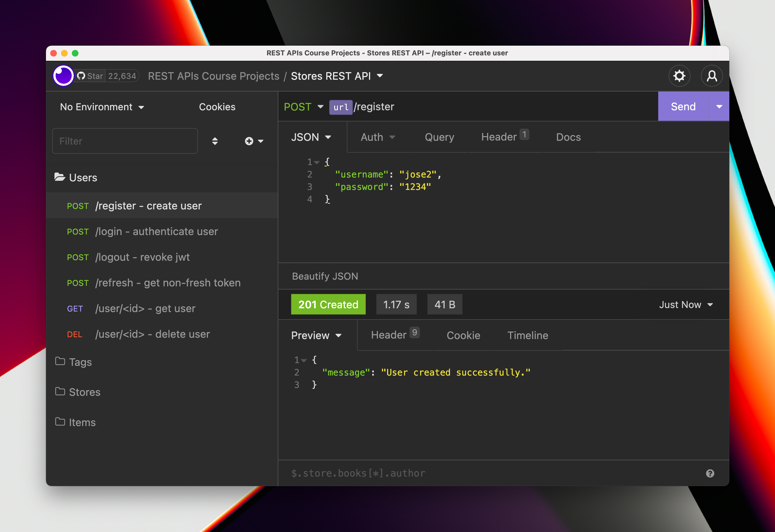Select /refresh - get non-fresh token request
This screenshot has height=532, width=775.
162,283
